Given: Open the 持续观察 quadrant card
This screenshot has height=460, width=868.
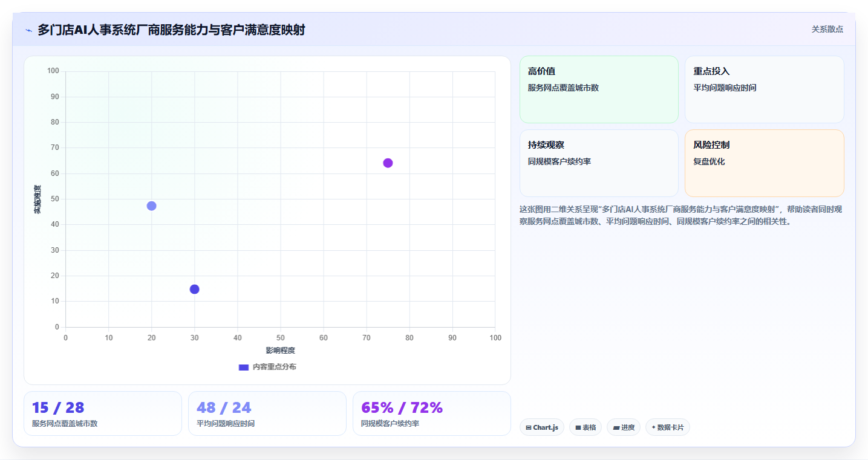Looking at the screenshot, I should [x=599, y=163].
